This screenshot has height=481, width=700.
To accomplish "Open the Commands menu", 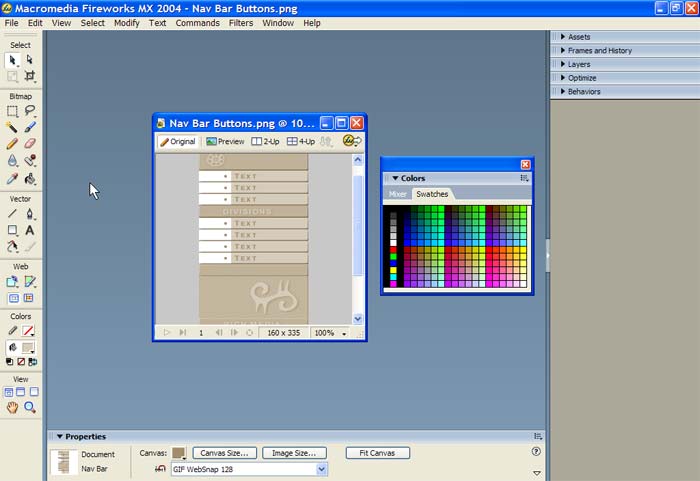I will (197, 23).
